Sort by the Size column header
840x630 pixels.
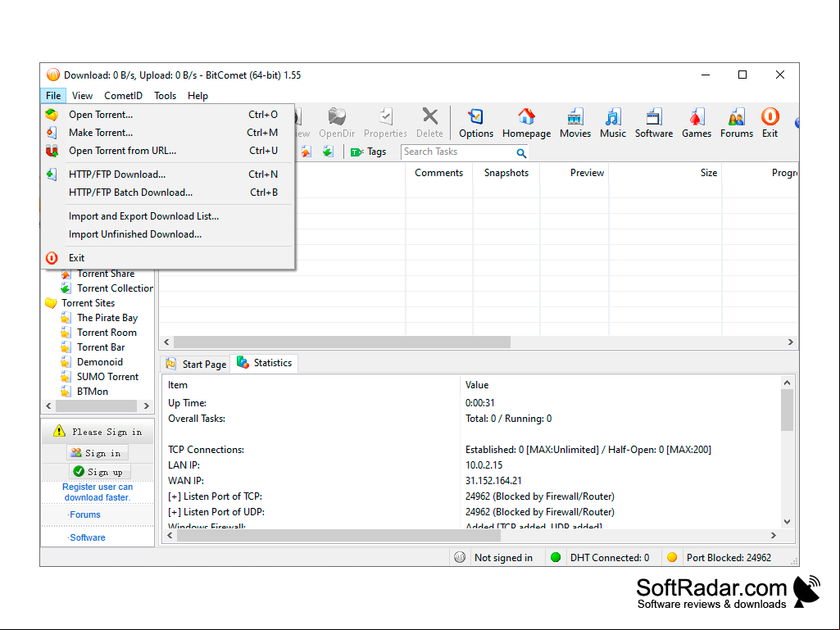(x=665, y=173)
